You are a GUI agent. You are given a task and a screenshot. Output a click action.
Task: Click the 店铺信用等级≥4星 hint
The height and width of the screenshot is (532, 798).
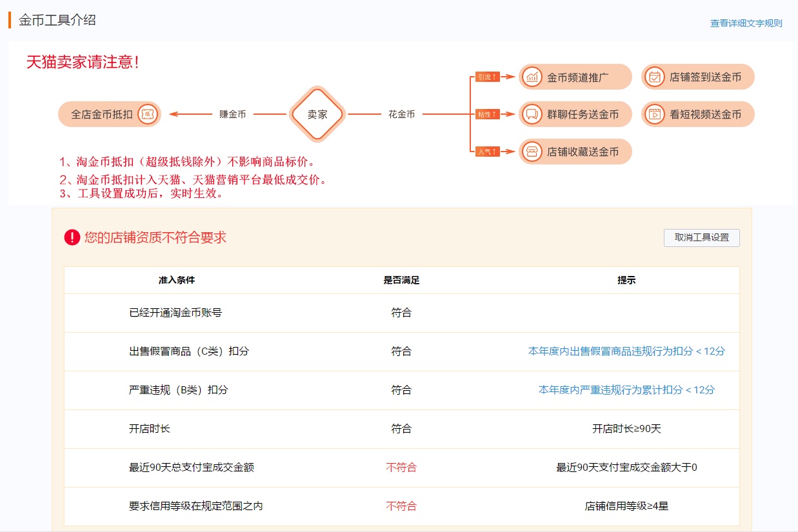click(x=626, y=506)
